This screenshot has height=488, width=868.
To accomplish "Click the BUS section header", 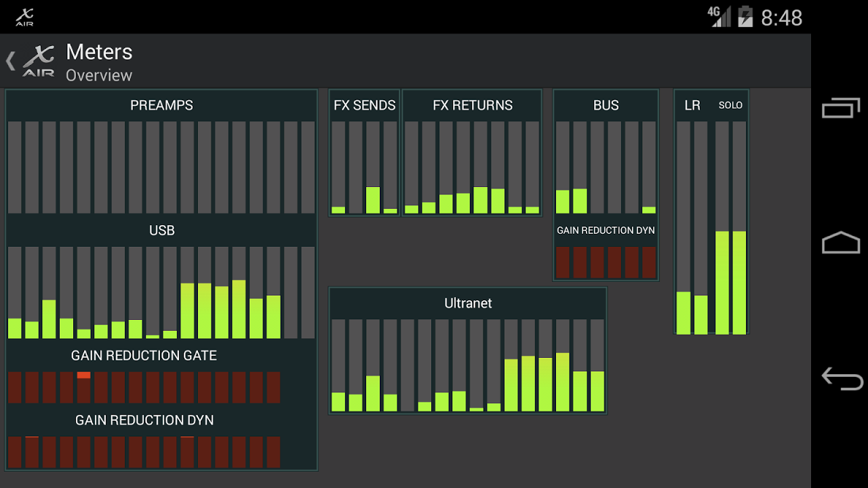I will coord(606,105).
